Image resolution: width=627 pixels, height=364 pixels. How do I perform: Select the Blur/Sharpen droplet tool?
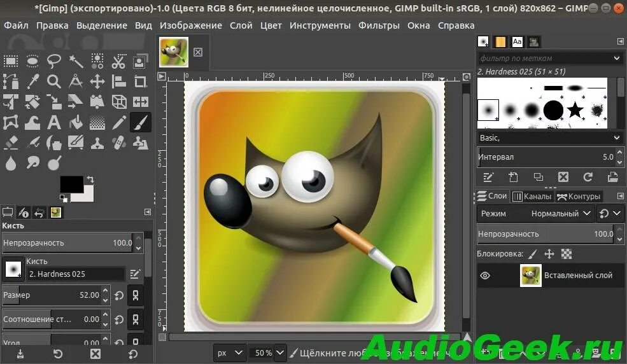coord(11,163)
